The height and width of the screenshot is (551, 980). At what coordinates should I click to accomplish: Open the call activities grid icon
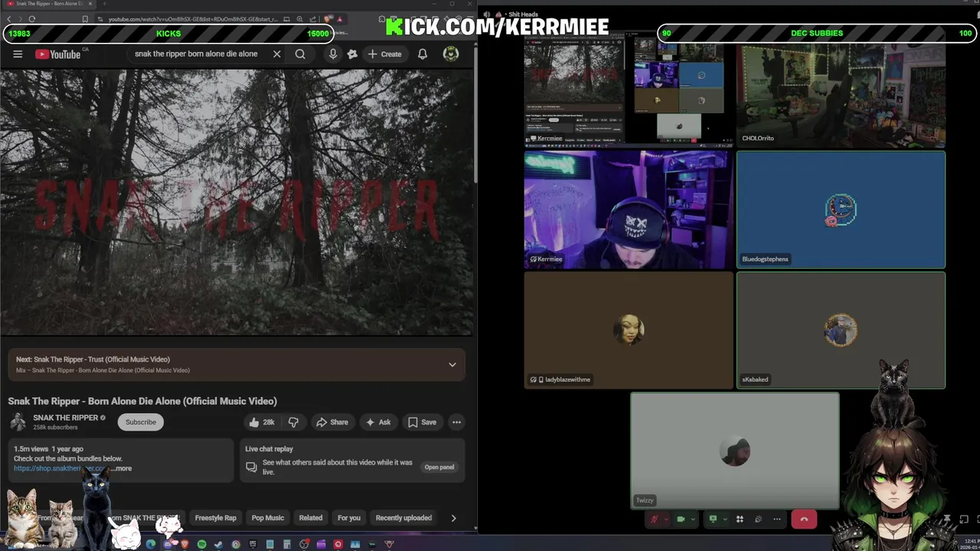click(x=740, y=519)
